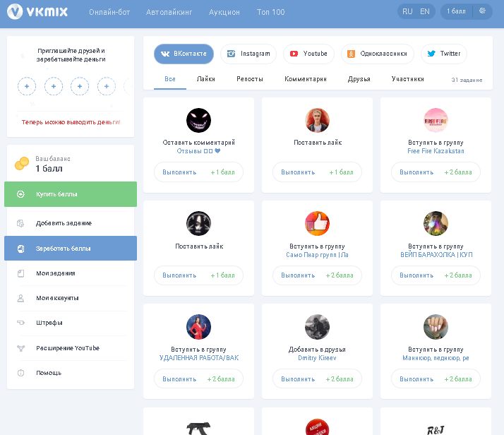This screenshot has width=504, height=435.
Task: Click the VKMIX logo
Action: tap(37, 12)
